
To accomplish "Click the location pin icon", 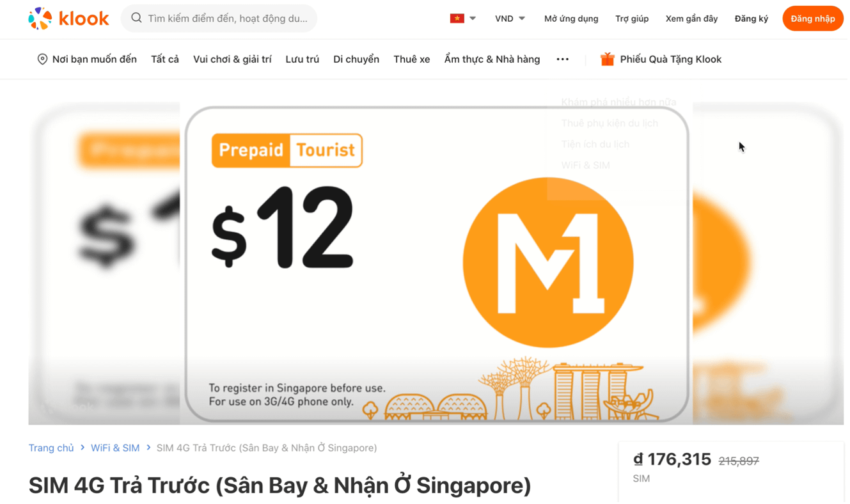I will [x=42, y=59].
